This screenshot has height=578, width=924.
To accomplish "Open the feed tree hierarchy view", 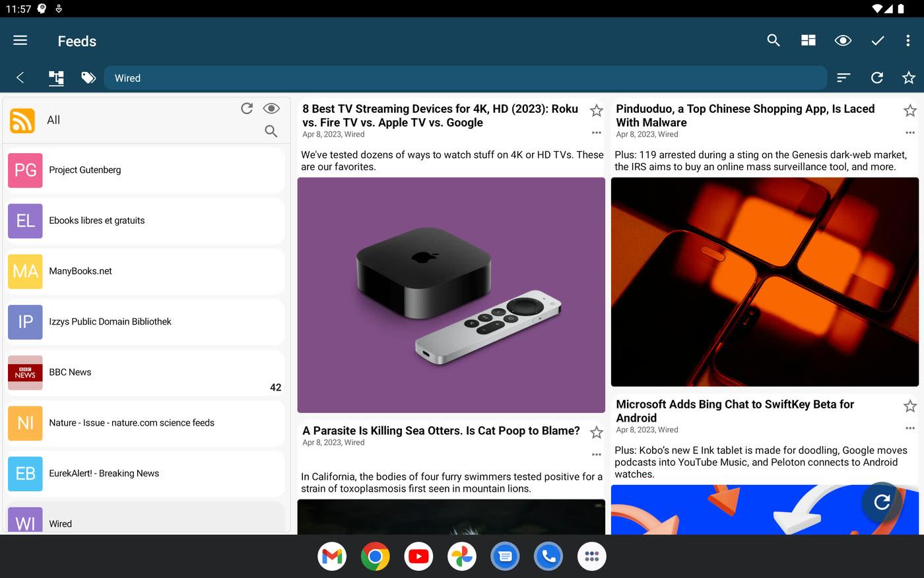I will (56, 78).
